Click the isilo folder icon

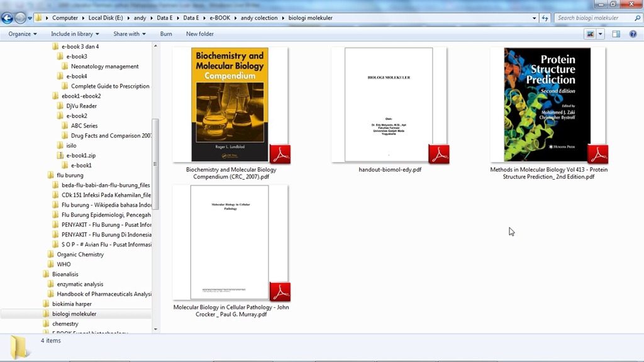coord(60,145)
